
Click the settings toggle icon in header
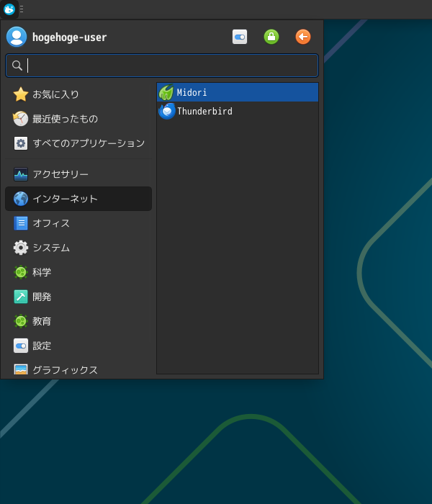pyautogui.click(x=240, y=37)
